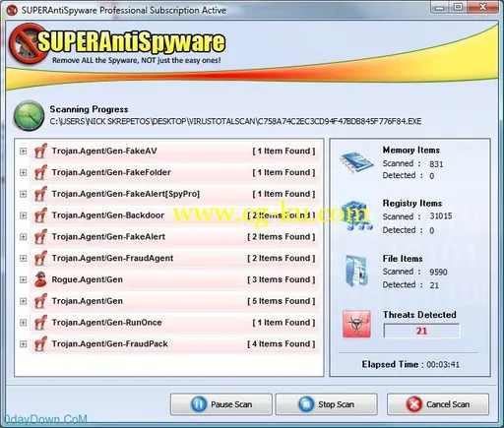Click the horse icon beside Trojan.Agent/Gen-FakeAlert 2 items
Image resolution: width=504 pixels, height=428 pixels.
[40, 236]
